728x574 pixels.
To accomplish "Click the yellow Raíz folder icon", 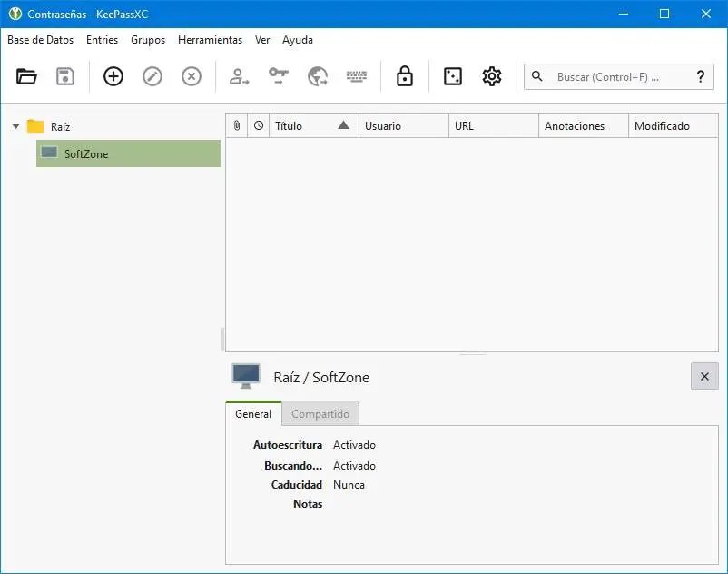I will click(35, 126).
